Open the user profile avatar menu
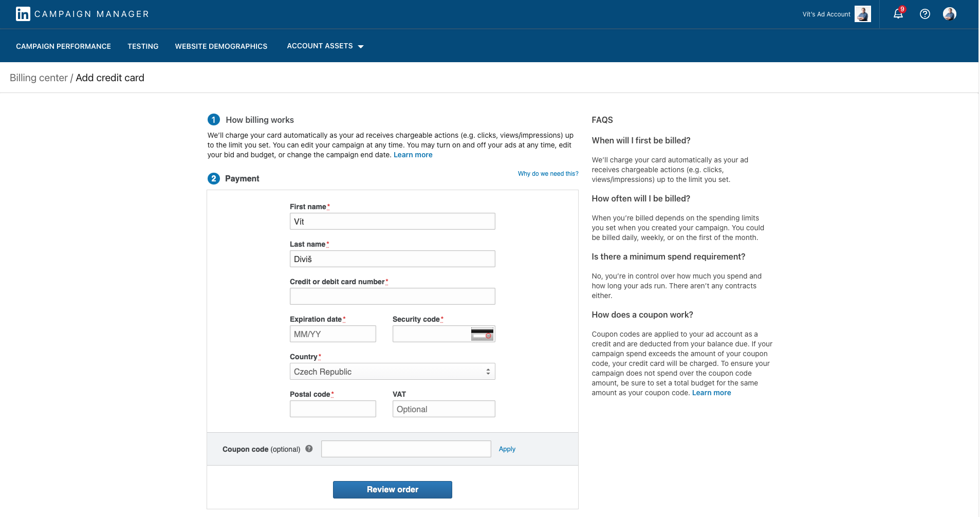Screen dimensions: 980x517 pos(950,14)
